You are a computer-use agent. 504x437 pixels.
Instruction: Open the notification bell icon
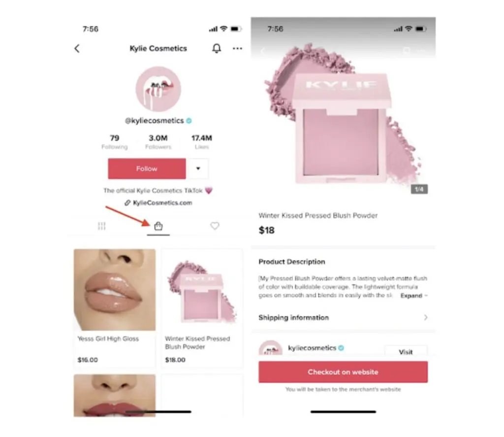pos(217,48)
